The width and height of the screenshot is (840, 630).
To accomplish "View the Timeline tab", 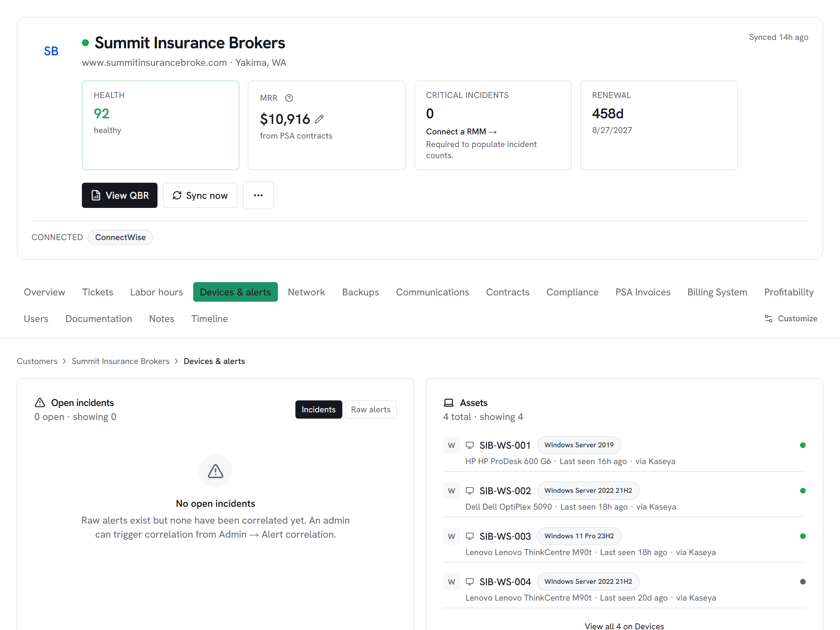I will [209, 318].
